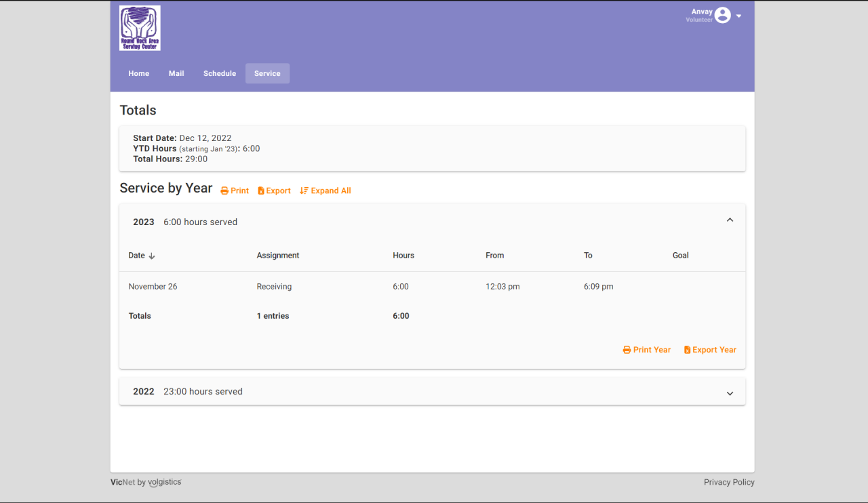The width and height of the screenshot is (868, 503).
Task: Click the Round Rock Area Serving Center logo
Action: [140, 28]
